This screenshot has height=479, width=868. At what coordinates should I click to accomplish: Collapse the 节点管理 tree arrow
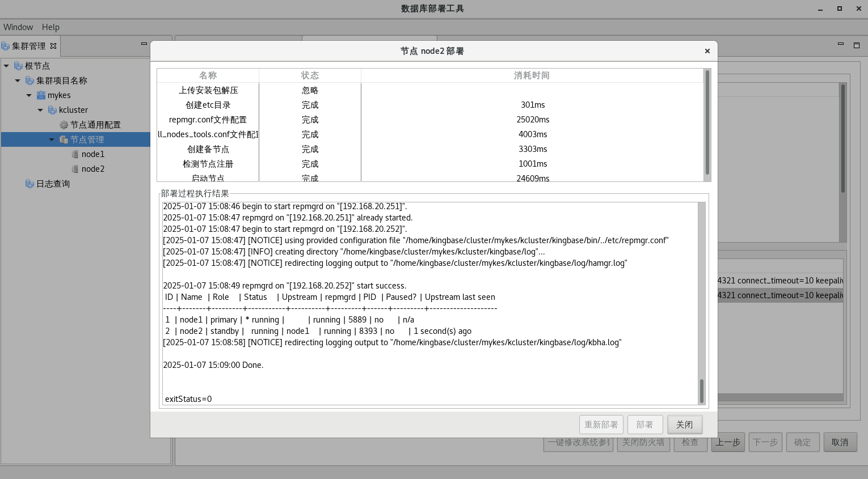(x=52, y=139)
